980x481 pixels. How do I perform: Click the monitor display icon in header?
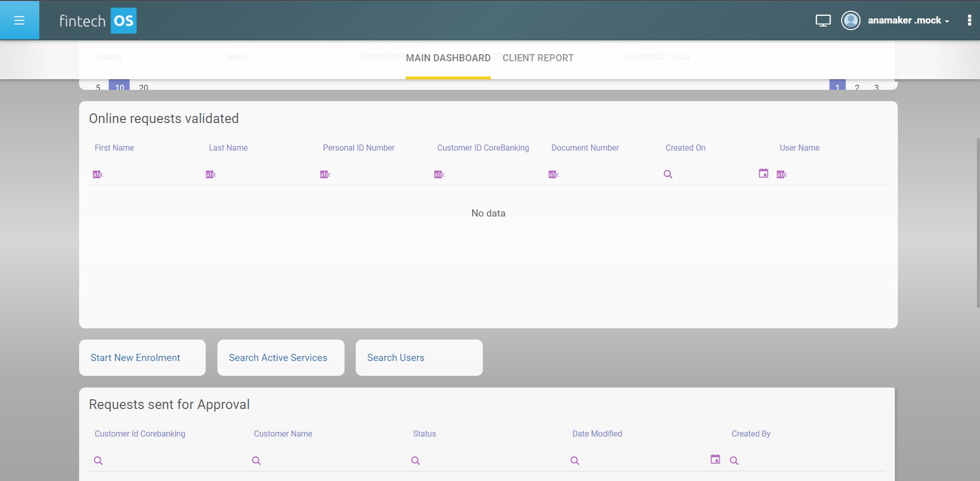(823, 20)
